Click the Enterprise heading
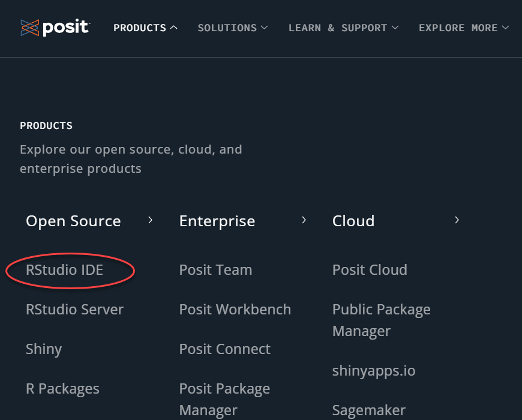The width and height of the screenshot is (522, 420). point(217,221)
